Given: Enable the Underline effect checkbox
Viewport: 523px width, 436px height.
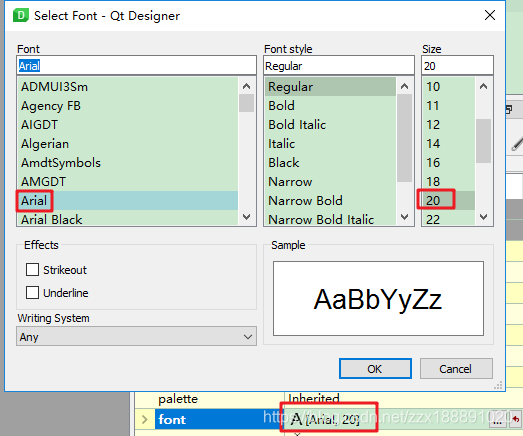Looking at the screenshot, I should [32, 293].
